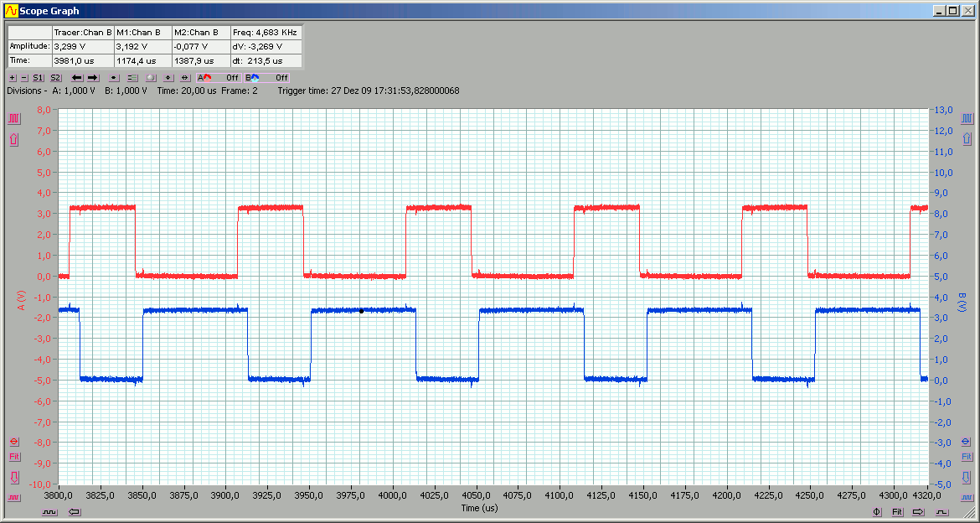Click the green lines list icon
The height and width of the screenshot is (523, 980).
(132, 78)
